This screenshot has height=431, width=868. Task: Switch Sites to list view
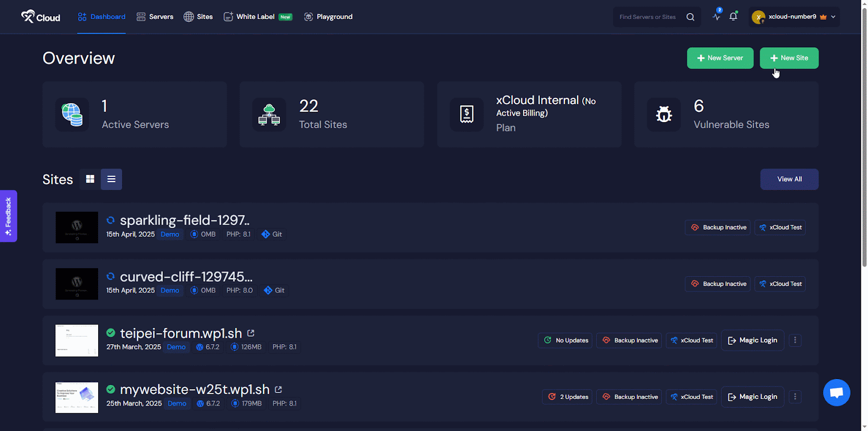(x=111, y=179)
